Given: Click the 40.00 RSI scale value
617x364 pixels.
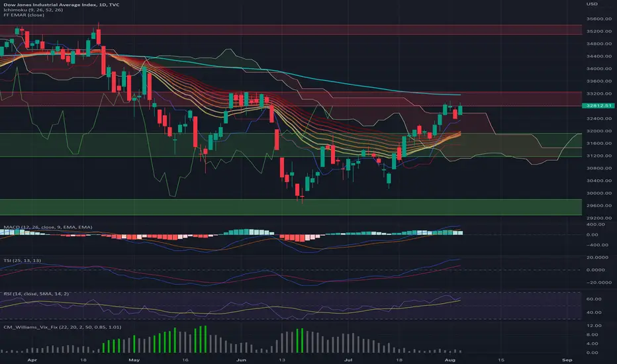Looking at the screenshot, I should [x=594, y=312].
